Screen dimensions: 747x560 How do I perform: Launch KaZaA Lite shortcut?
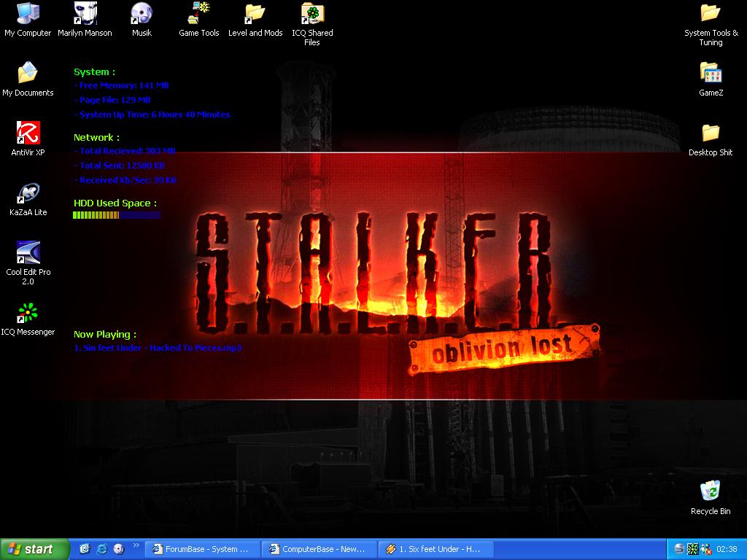click(x=28, y=199)
